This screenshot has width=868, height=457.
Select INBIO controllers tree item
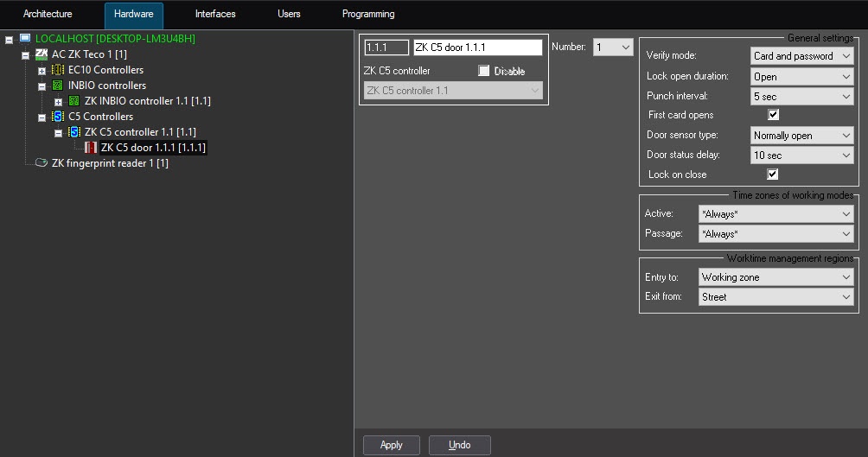pos(107,86)
